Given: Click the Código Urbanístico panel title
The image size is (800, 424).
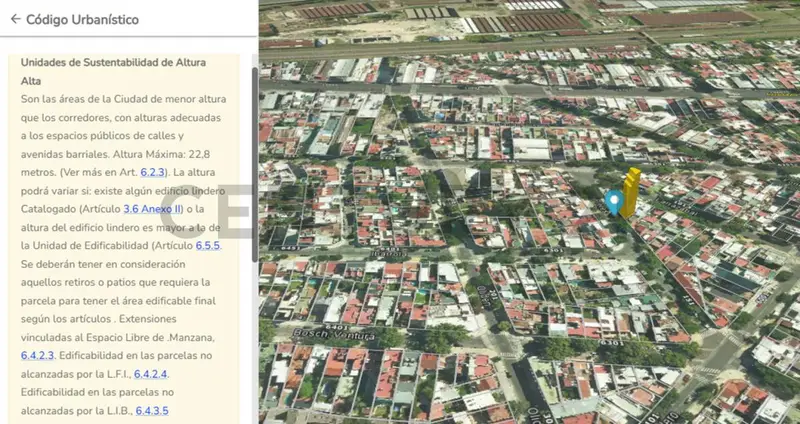Looking at the screenshot, I should pos(82,20).
